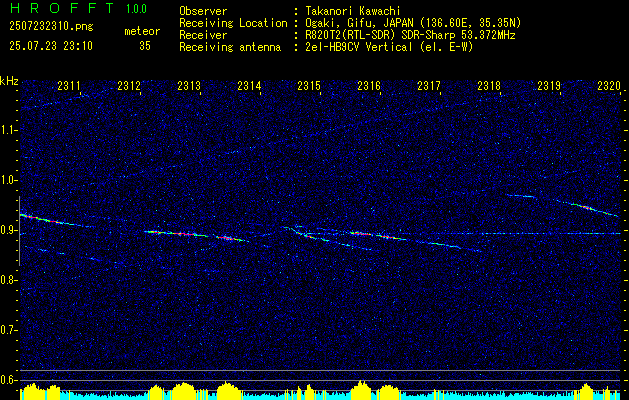Click time marker 2317
This screenshot has height=400, width=629.
[429, 86]
